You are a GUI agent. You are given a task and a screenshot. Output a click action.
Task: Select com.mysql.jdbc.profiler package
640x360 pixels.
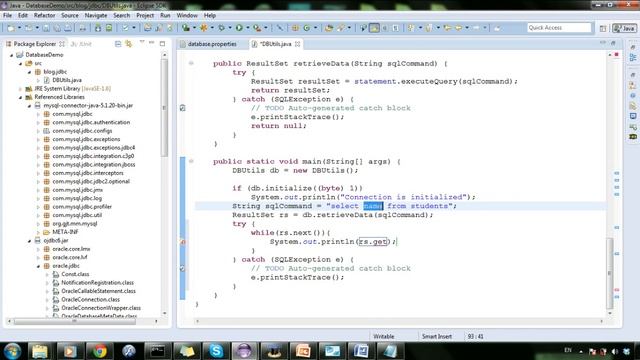[82, 207]
